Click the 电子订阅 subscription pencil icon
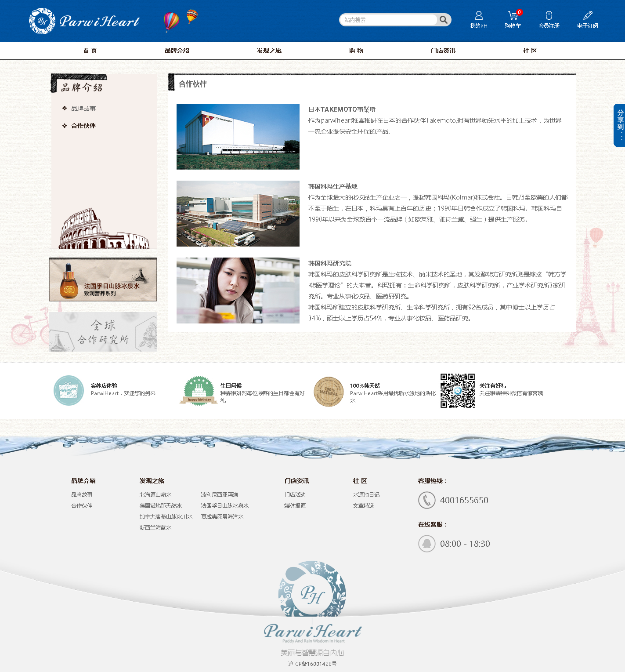Viewport: 625px width, 672px height. click(x=587, y=16)
